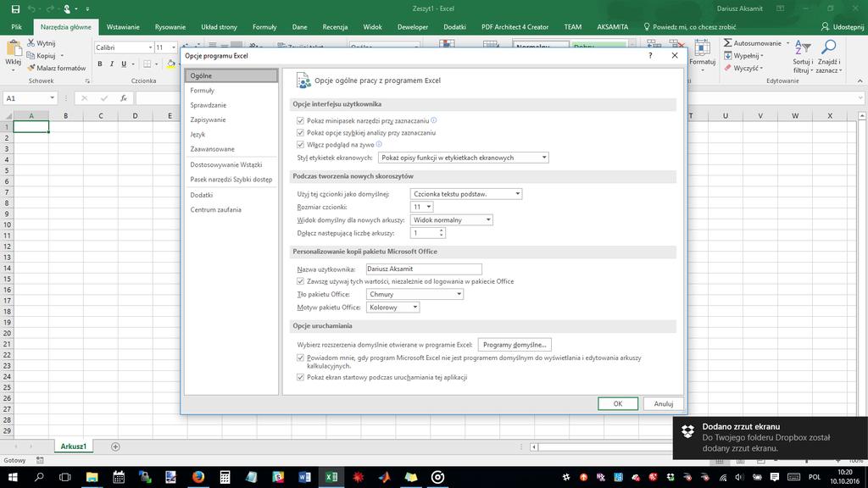868x488 pixels.
Task: Select the Arkusz1 sheet tab
Action: [x=74, y=446]
